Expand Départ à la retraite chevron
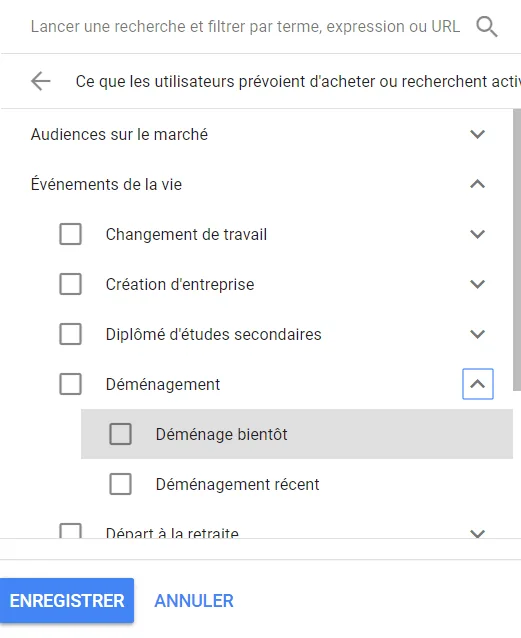 point(477,533)
